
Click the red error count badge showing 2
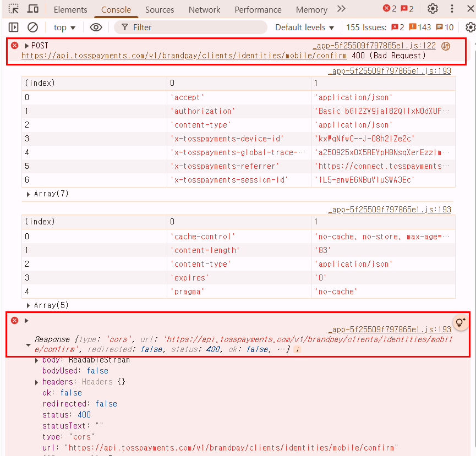coord(390,8)
